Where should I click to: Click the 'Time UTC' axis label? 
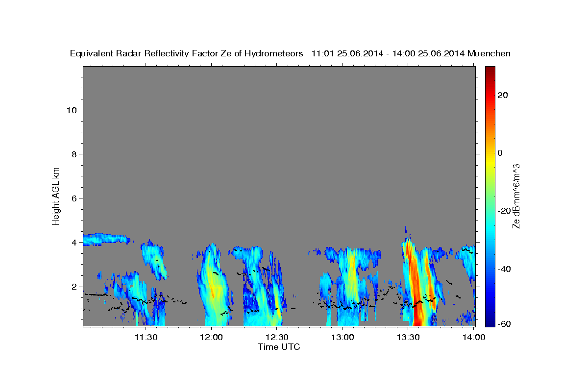tap(279, 347)
